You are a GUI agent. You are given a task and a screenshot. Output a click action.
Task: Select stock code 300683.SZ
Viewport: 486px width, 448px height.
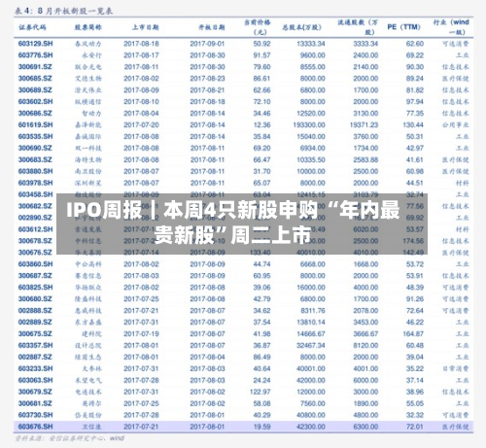click(x=35, y=159)
